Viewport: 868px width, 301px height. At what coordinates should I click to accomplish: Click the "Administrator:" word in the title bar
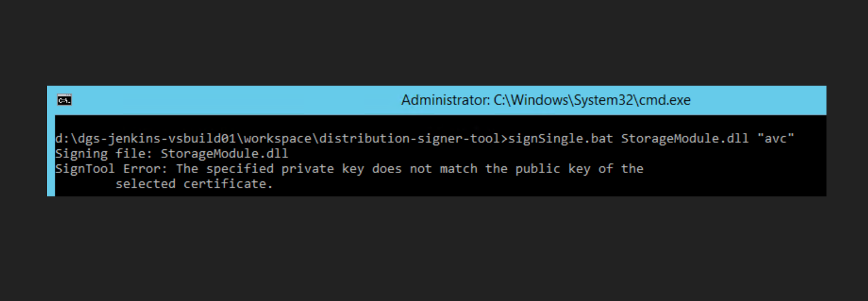(x=438, y=100)
